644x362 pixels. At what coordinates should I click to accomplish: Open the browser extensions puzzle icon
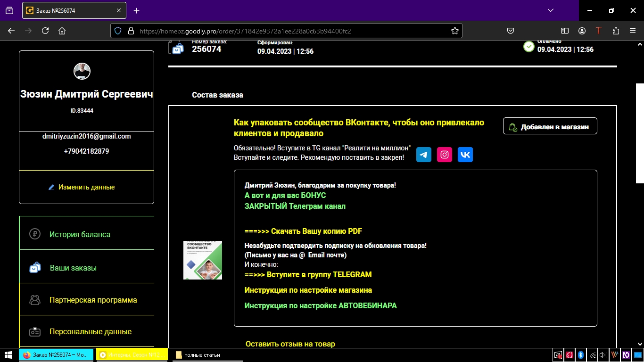[x=616, y=31]
